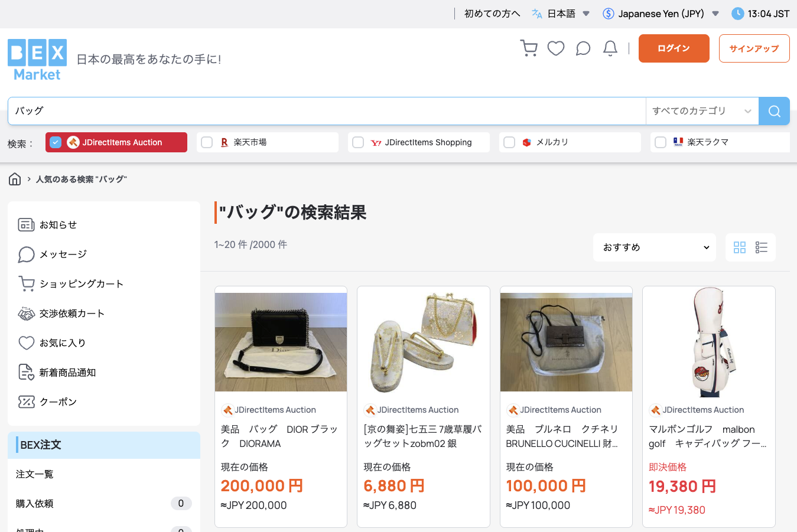Open the silver zori sandals set thumbnail
The image size is (797, 532).
[x=424, y=342]
